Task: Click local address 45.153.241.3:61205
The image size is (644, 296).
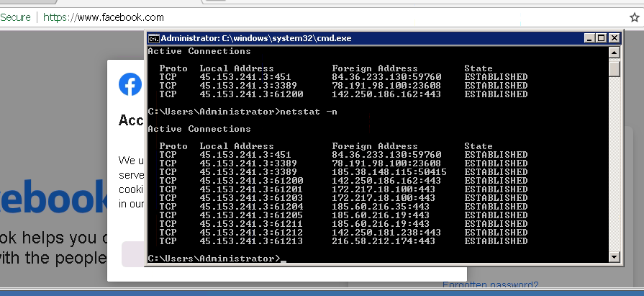Action: tap(251, 215)
